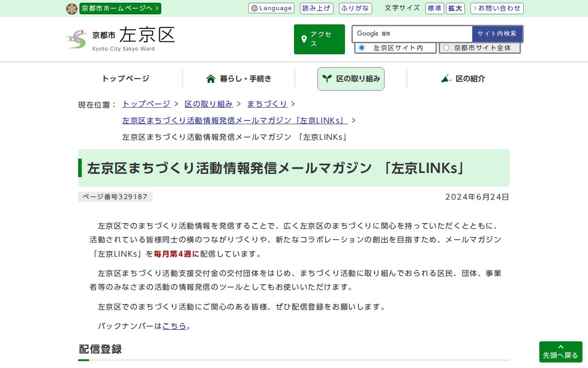
Task: Open the 区の取り組み navigation tab
Action: pos(351,79)
